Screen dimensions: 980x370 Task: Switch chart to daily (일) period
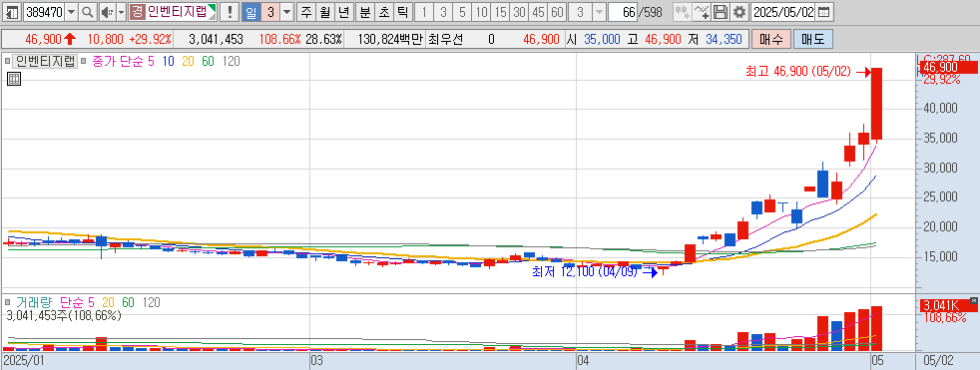250,11
